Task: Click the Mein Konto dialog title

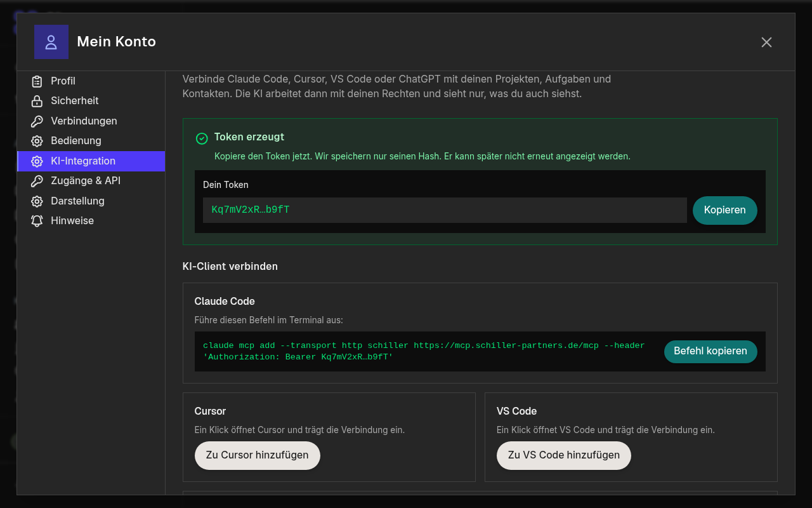Action: pos(116,42)
